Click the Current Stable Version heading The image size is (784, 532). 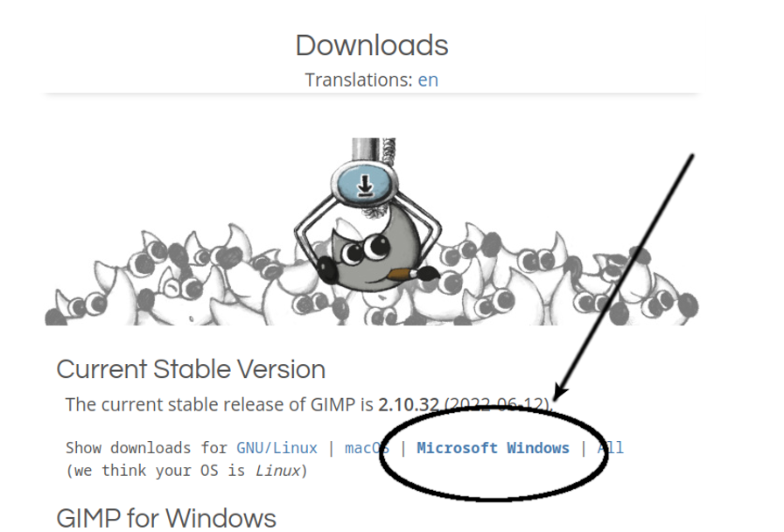(x=191, y=369)
